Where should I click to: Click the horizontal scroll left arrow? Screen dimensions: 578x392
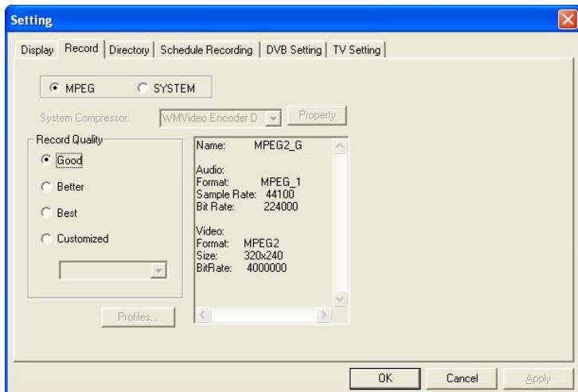(203, 315)
